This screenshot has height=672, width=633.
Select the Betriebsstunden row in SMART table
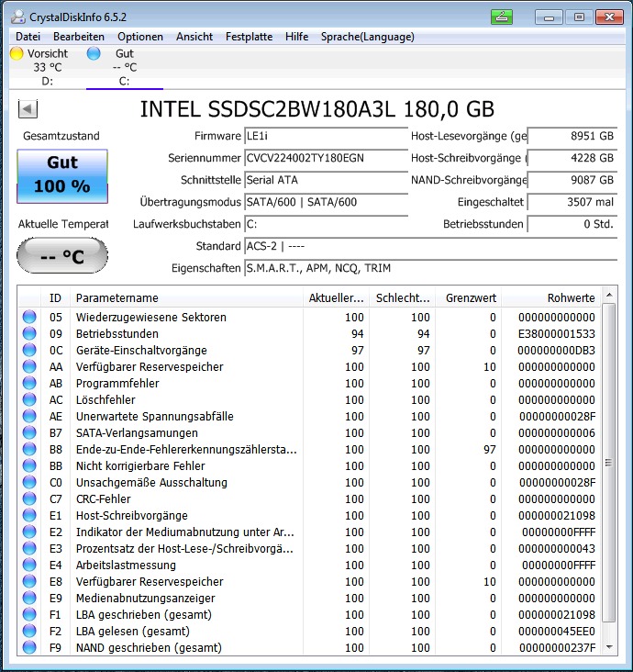pos(309,334)
